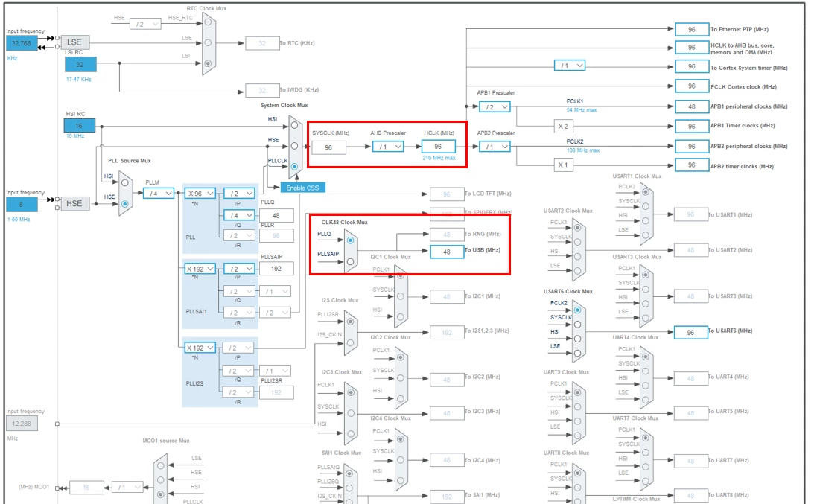Screen dimensions: 817x504
Task: Click the FCLK Cortex clock value box
Action: point(692,86)
